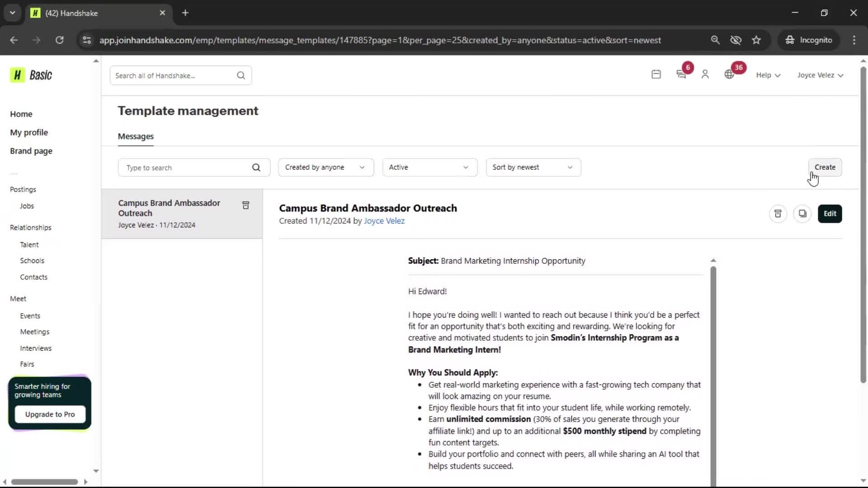Image resolution: width=868 pixels, height=488 pixels.
Task: Click Upgrade to Pro button
Action: tap(50, 414)
